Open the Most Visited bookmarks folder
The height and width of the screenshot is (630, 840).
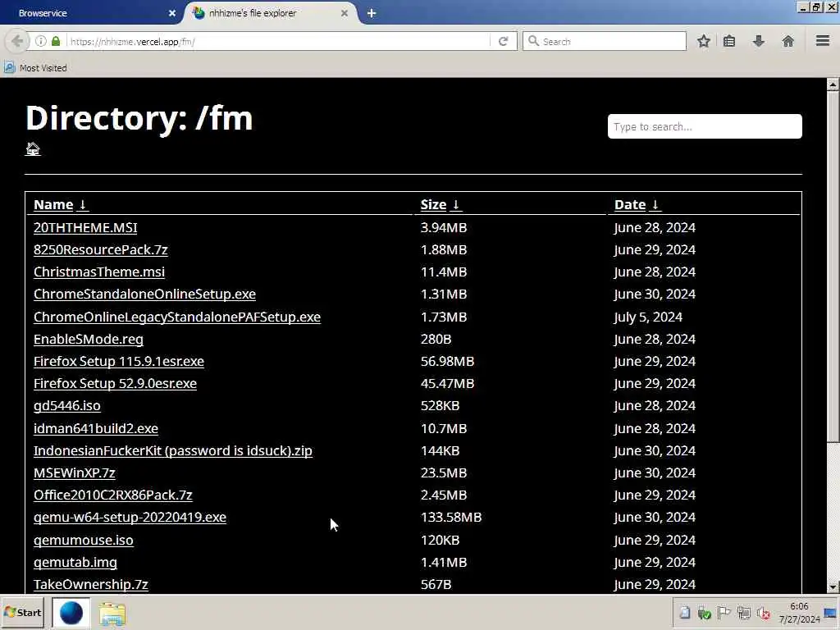[36, 68]
